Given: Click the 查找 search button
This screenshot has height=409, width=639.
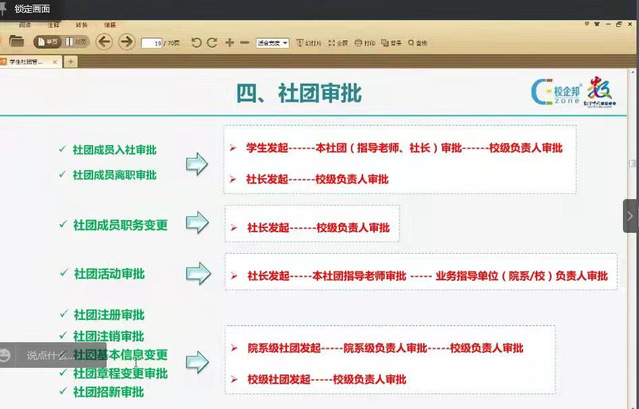Looking at the screenshot, I should 419,43.
